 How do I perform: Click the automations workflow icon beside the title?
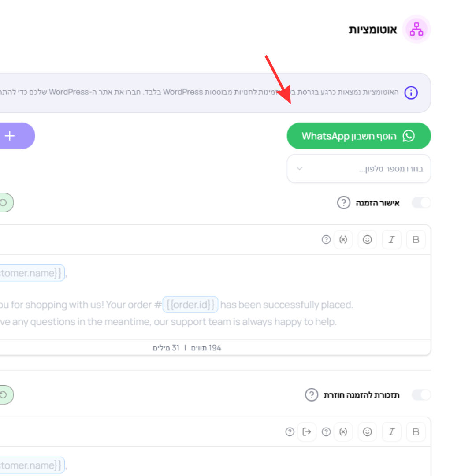[x=416, y=29]
